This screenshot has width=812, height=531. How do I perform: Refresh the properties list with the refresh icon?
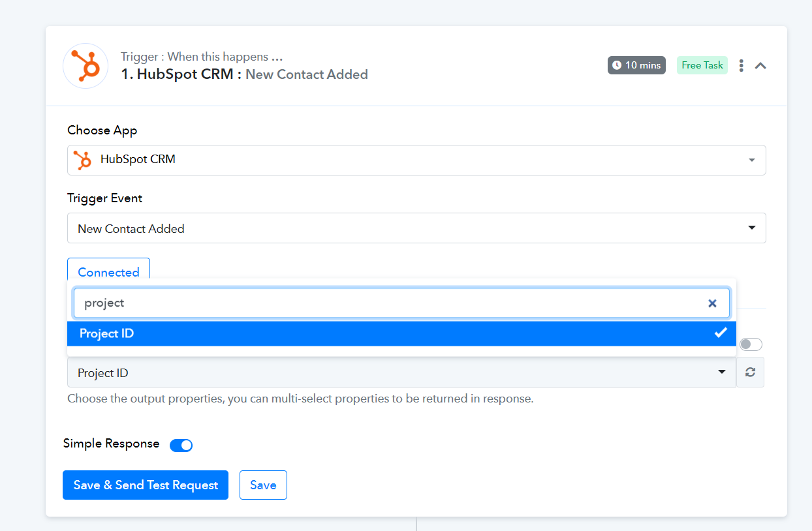click(751, 372)
